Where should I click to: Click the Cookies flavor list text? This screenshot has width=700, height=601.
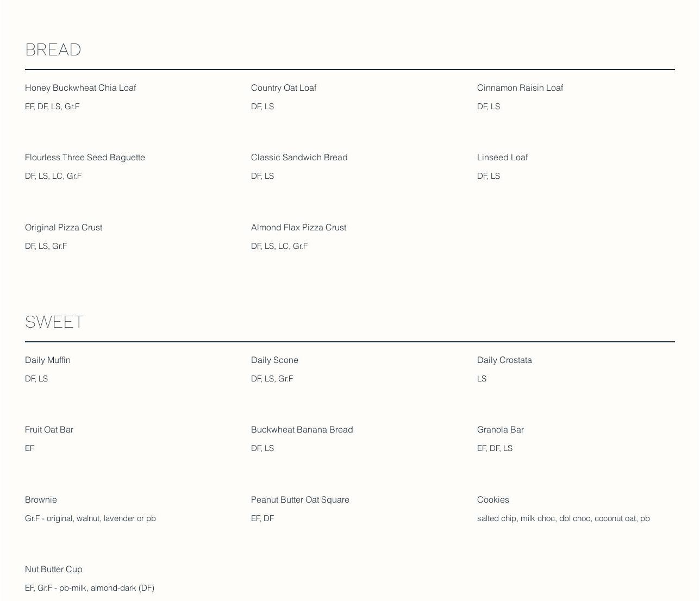564,518
